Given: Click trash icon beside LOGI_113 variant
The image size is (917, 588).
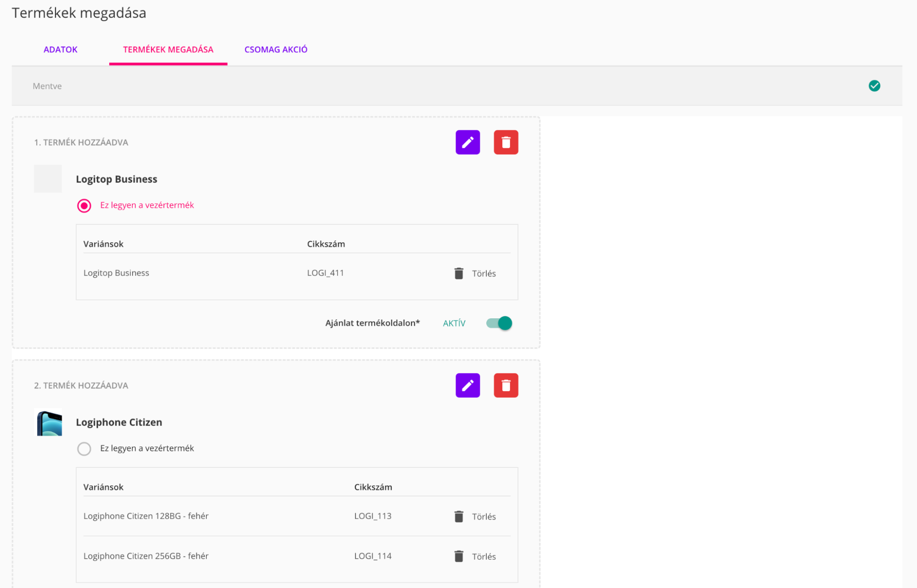Looking at the screenshot, I should click(458, 516).
